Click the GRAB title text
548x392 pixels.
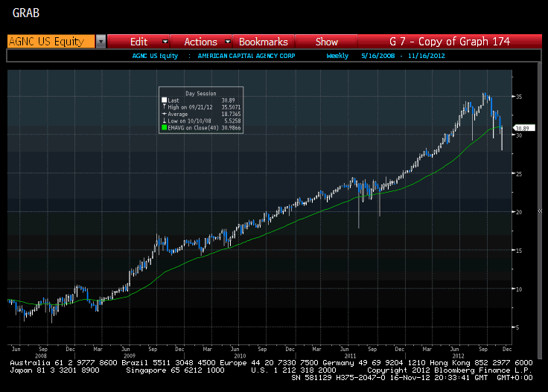point(26,13)
